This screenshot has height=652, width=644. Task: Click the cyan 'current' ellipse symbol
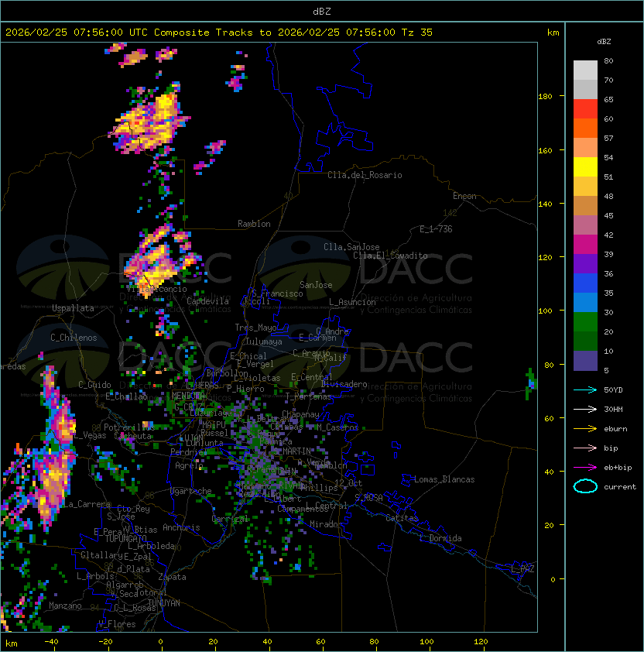pyautogui.click(x=585, y=486)
